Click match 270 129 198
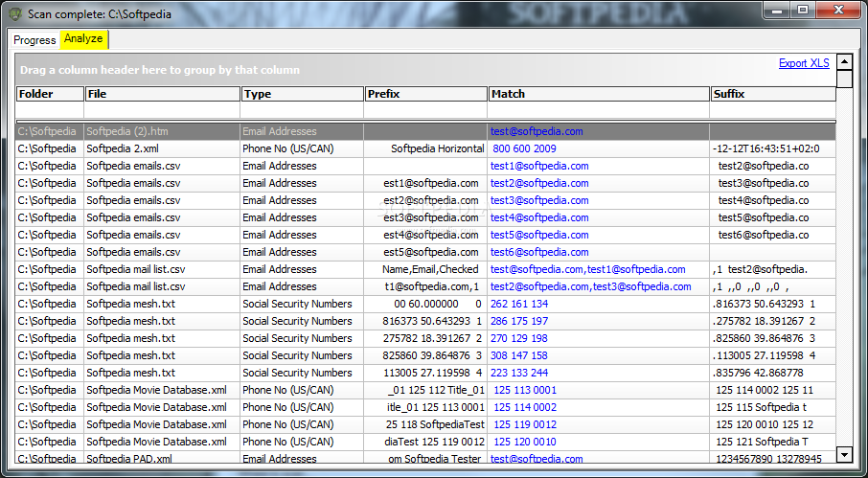The height and width of the screenshot is (478, 868). point(519,338)
